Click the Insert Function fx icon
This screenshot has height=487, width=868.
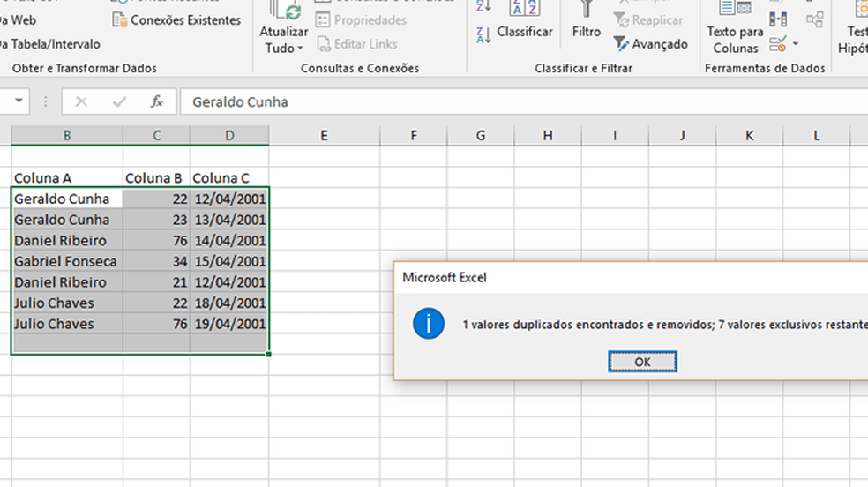pos(157,101)
